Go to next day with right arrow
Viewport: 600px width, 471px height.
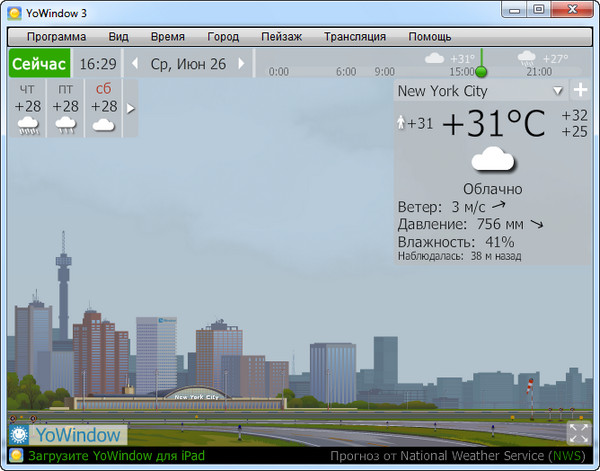click(241, 64)
